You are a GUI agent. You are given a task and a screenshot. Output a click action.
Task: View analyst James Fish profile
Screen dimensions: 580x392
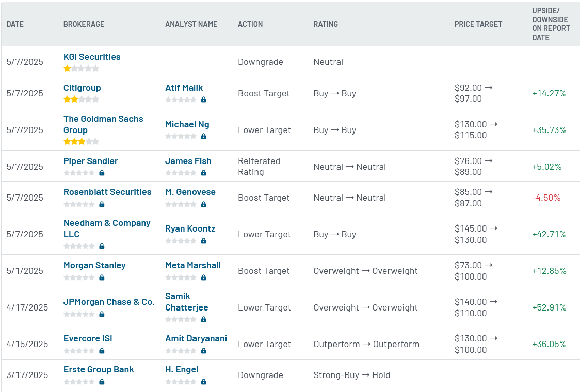(188, 161)
